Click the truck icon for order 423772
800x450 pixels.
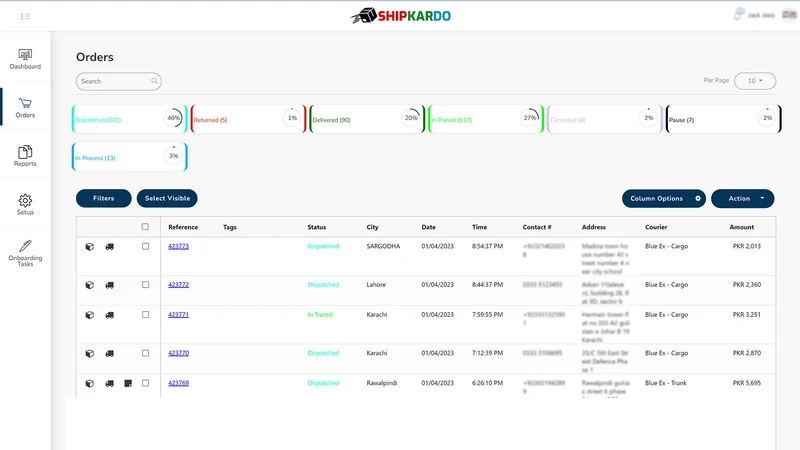(x=109, y=285)
